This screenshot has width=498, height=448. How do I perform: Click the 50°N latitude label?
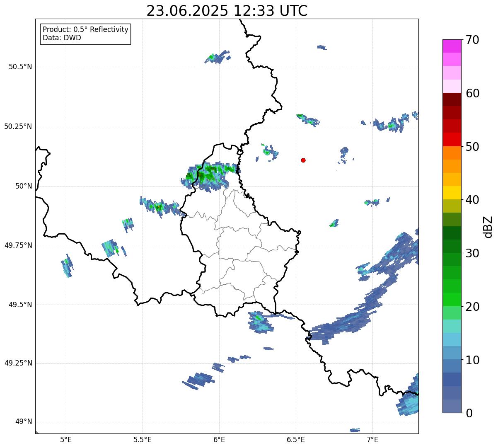click(x=24, y=186)
